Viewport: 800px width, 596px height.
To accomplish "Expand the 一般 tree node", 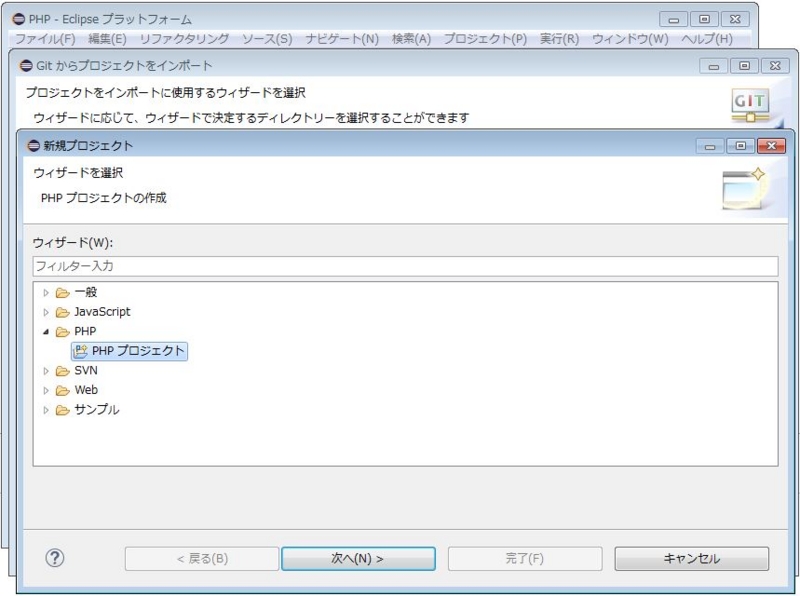I will [x=46, y=293].
